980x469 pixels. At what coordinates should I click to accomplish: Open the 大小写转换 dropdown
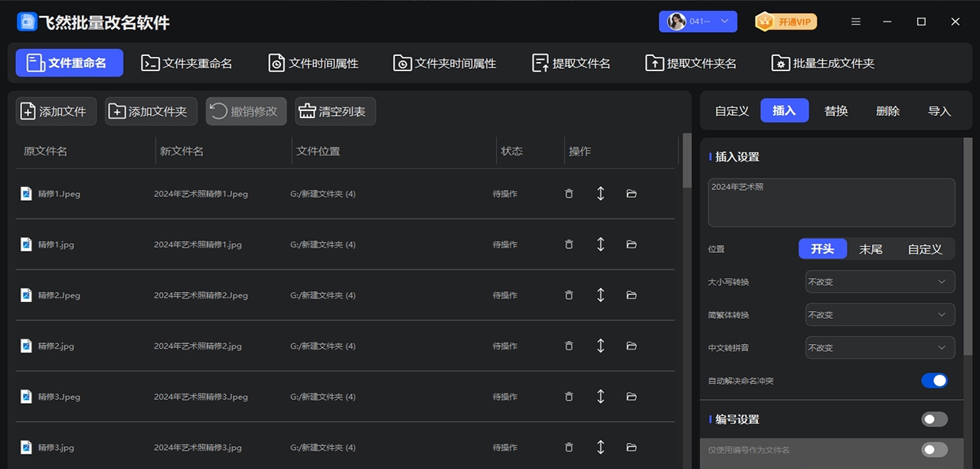pyautogui.click(x=879, y=281)
